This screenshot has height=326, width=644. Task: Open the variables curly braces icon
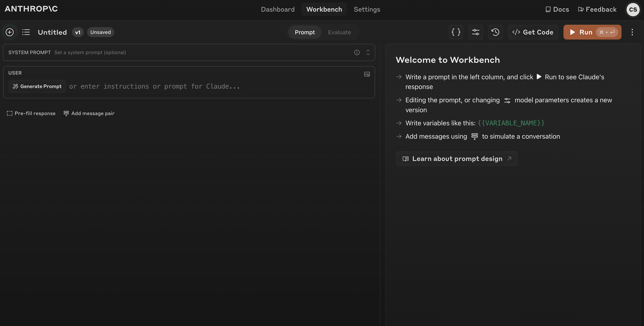(456, 32)
